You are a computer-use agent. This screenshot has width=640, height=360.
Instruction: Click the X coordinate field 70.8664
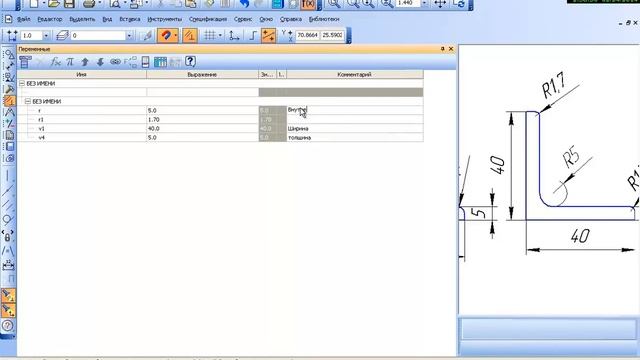307,36
